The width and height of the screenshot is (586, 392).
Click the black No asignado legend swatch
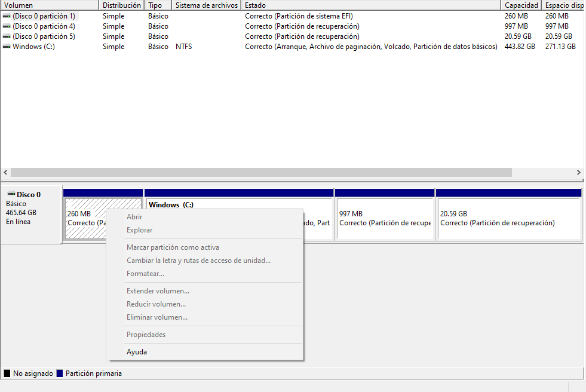point(7,373)
